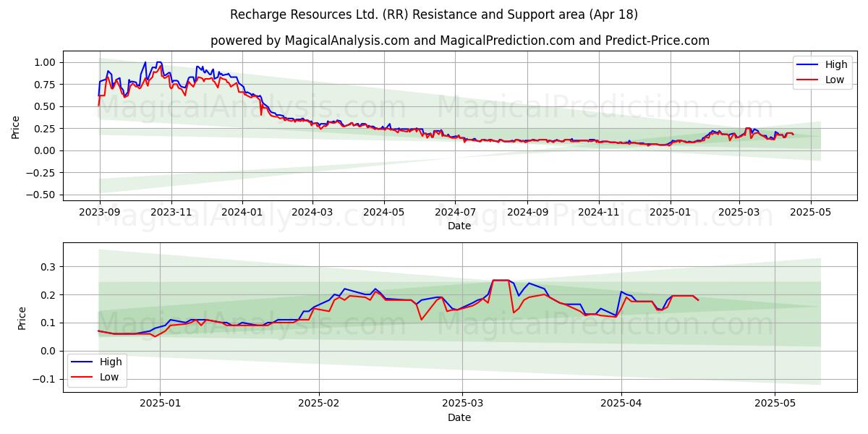The height and width of the screenshot is (434, 868).
Task: Click the '1.00' y-axis tick label
Action: point(46,62)
